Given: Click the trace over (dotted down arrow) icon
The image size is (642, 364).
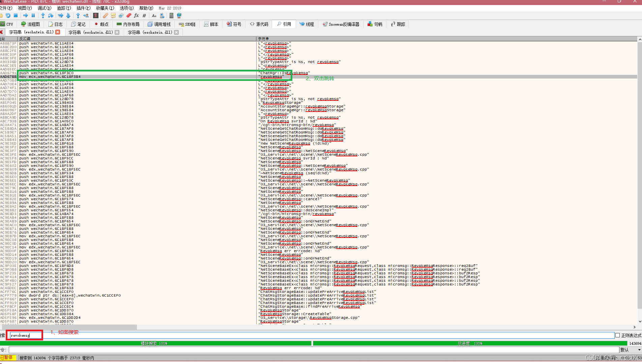Looking at the screenshot, I should pyautogui.click(x=68, y=16).
